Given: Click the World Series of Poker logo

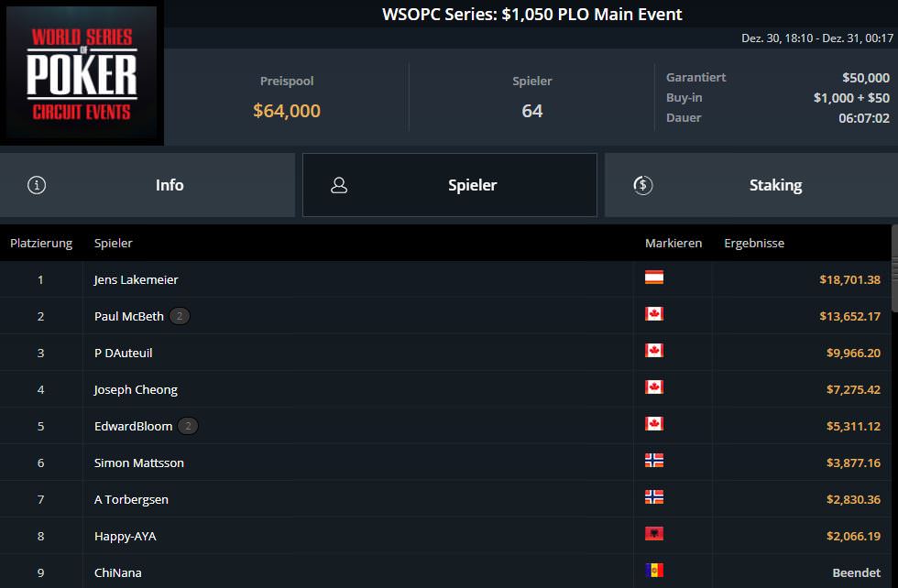Looking at the screenshot, I should 82,73.
